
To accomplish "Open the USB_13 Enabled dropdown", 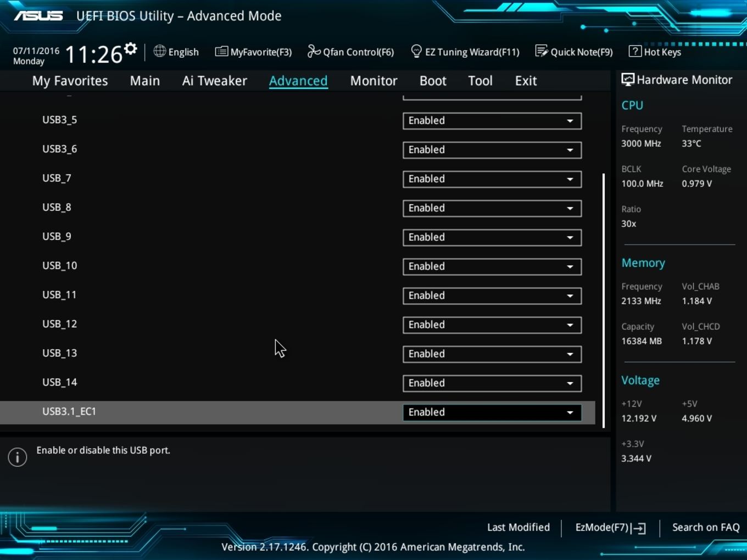I will (x=492, y=354).
